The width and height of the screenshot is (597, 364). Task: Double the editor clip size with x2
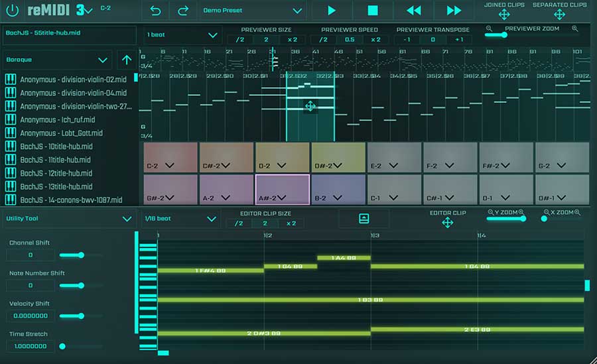coord(291,223)
